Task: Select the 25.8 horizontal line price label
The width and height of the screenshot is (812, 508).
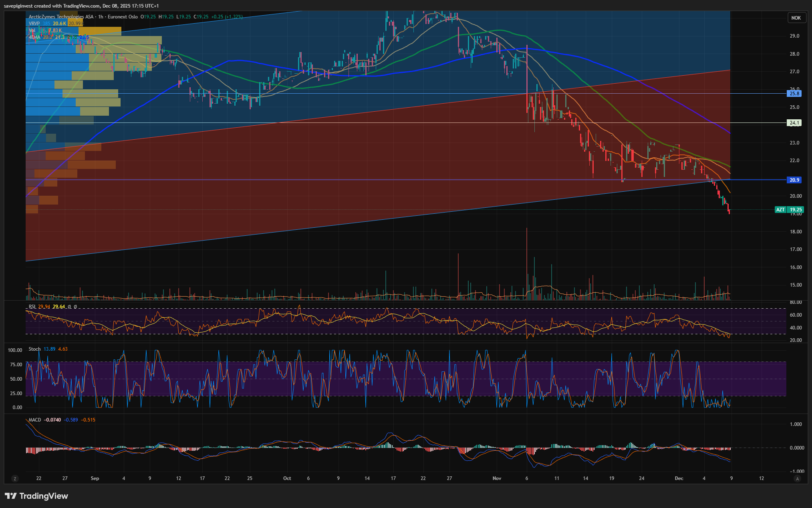Action: click(794, 94)
